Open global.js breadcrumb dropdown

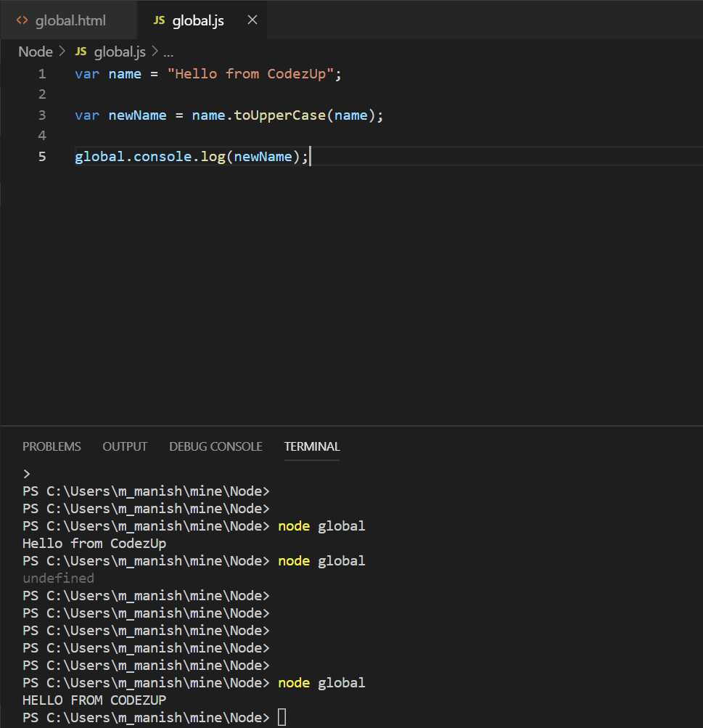click(x=120, y=52)
